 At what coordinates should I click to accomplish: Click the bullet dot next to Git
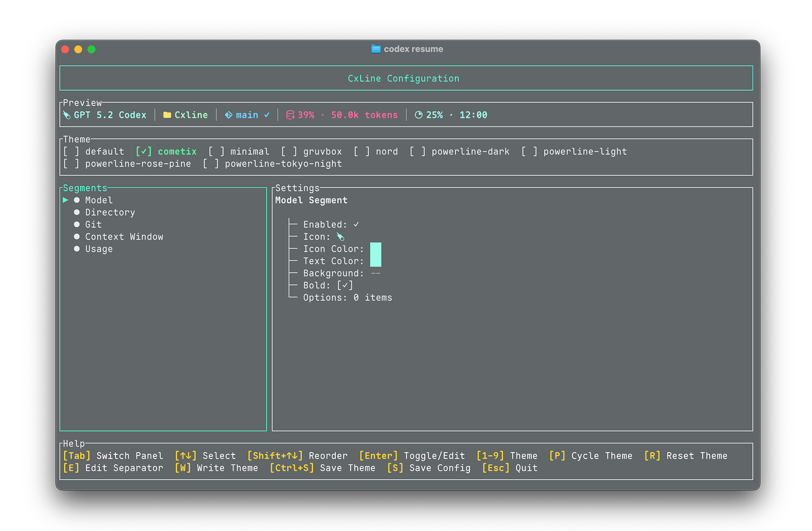(76, 225)
